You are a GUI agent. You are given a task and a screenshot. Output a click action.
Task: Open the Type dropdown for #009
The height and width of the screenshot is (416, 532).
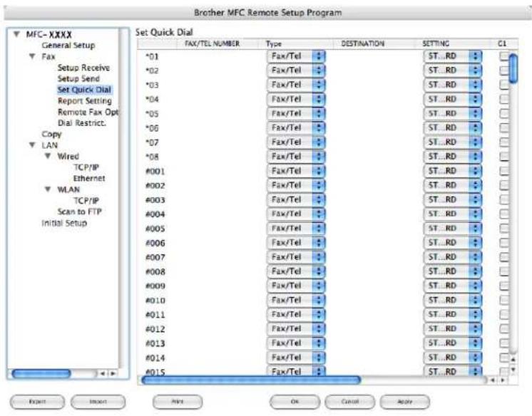tap(296, 286)
